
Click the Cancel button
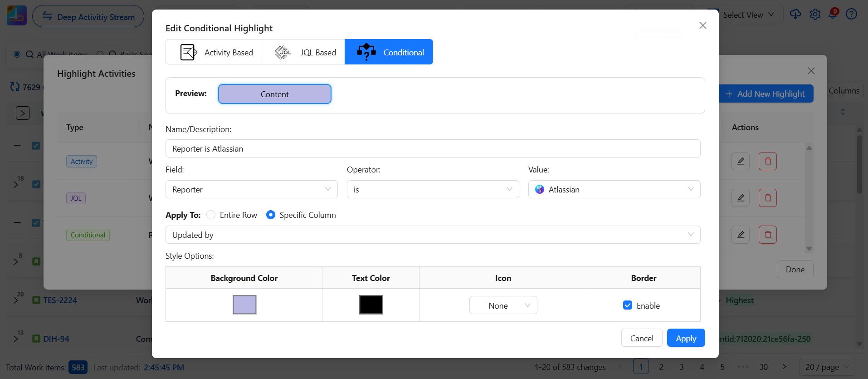click(x=641, y=338)
